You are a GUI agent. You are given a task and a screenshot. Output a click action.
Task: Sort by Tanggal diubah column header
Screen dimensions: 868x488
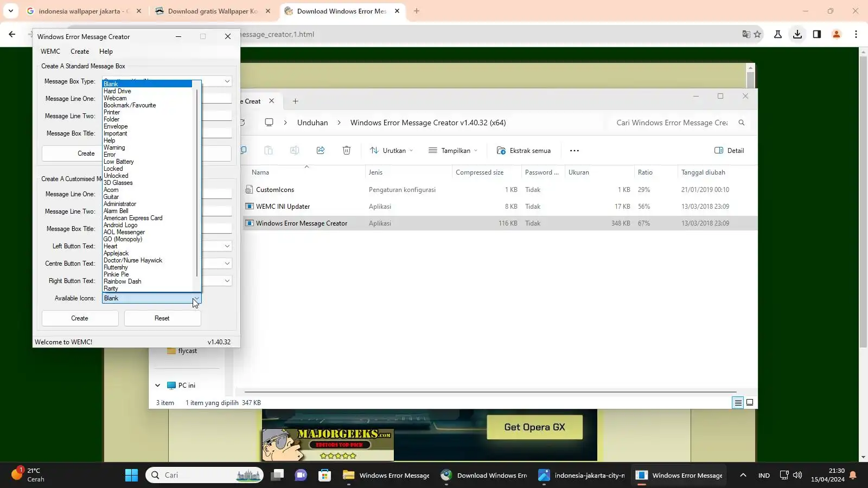(703, 172)
